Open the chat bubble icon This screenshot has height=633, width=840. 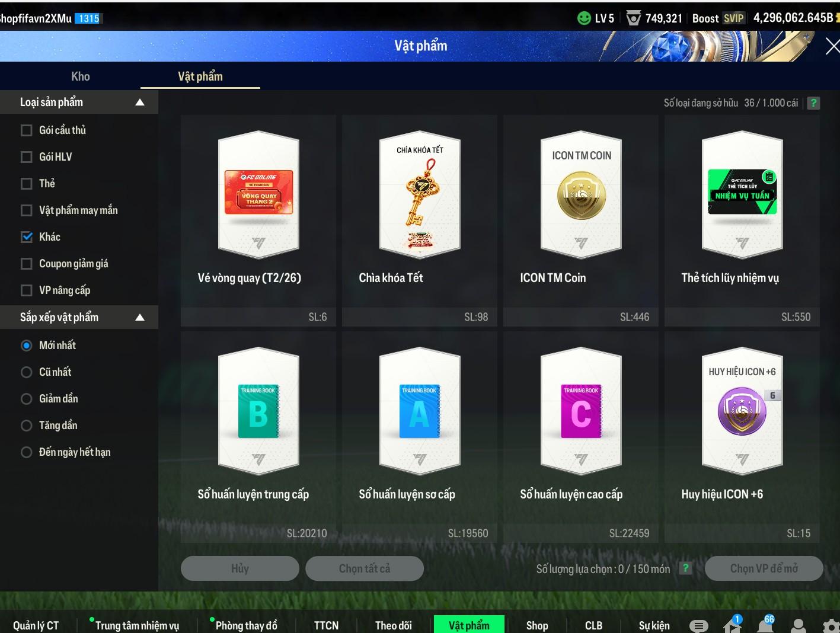[699, 625]
